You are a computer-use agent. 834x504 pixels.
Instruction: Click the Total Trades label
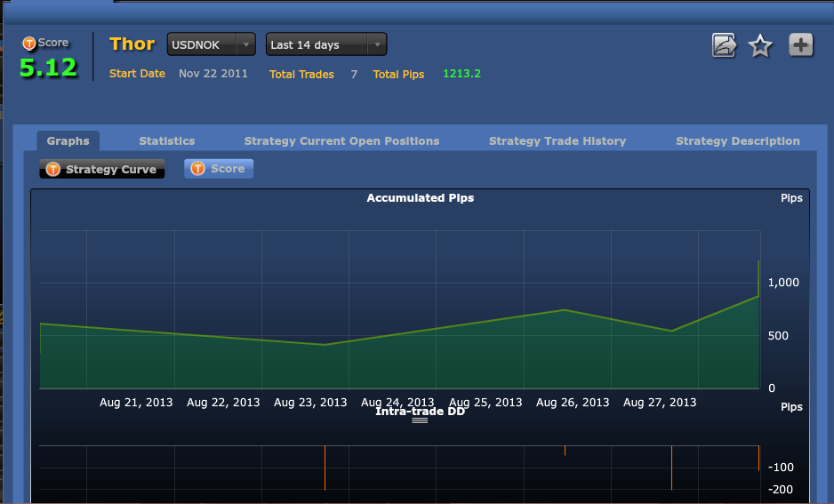point(301,74)
